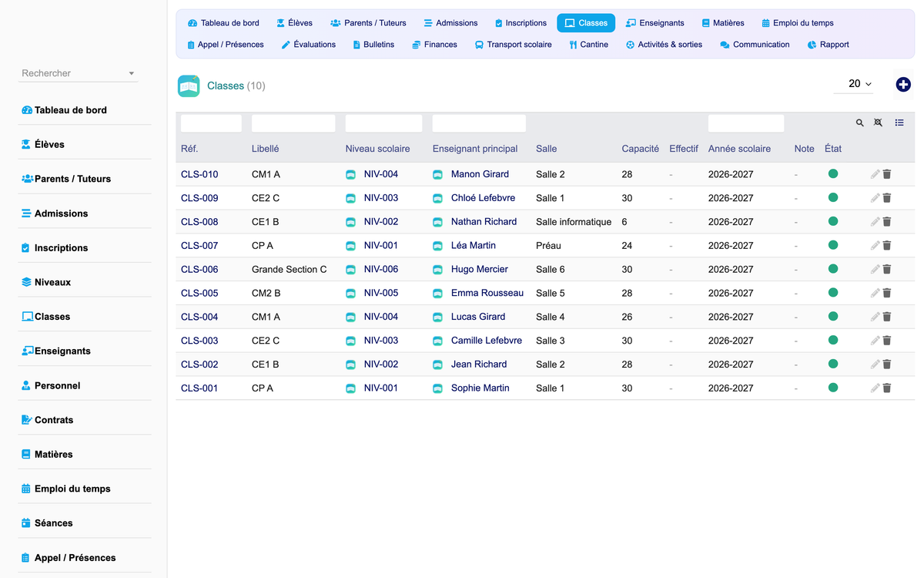Open the Cantine tab
Screen dimensions: 924x578
point(589,45)
